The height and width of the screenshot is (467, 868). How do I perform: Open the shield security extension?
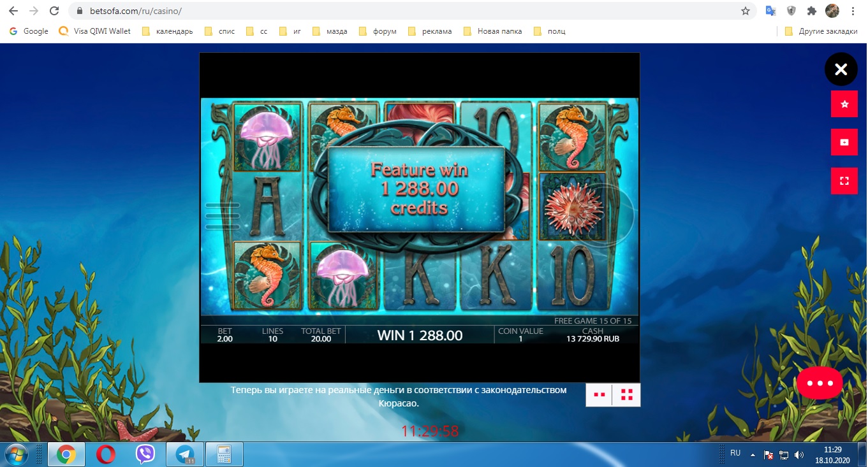coord(791,11)
